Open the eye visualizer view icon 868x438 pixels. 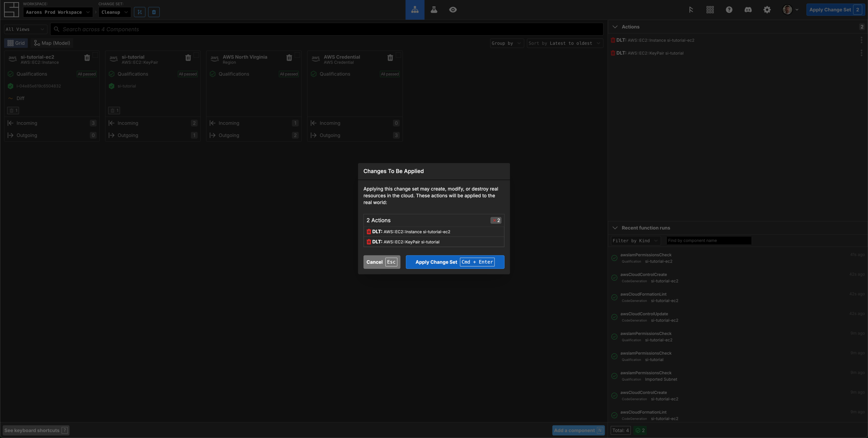click(x=453, y=10)
